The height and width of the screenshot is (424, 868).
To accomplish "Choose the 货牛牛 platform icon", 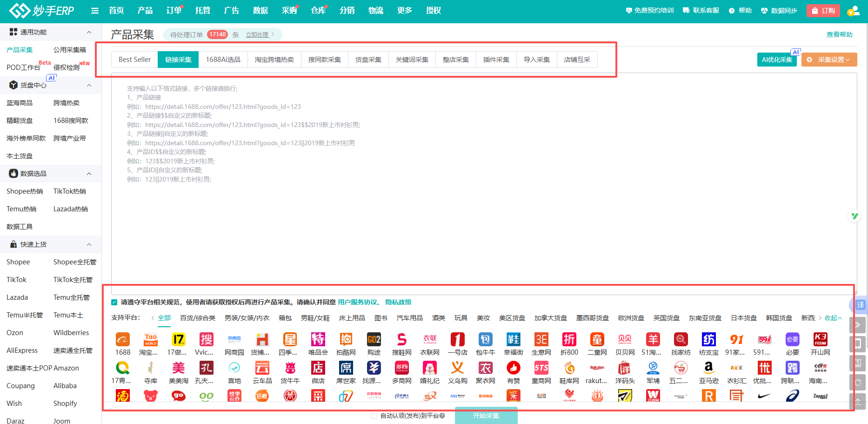I will (290, 368).
